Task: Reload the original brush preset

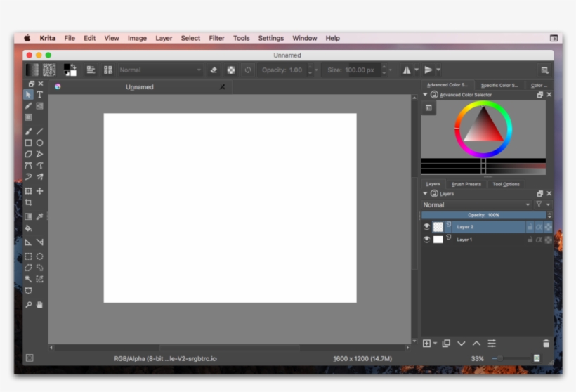Action: [x=248, y=70]
